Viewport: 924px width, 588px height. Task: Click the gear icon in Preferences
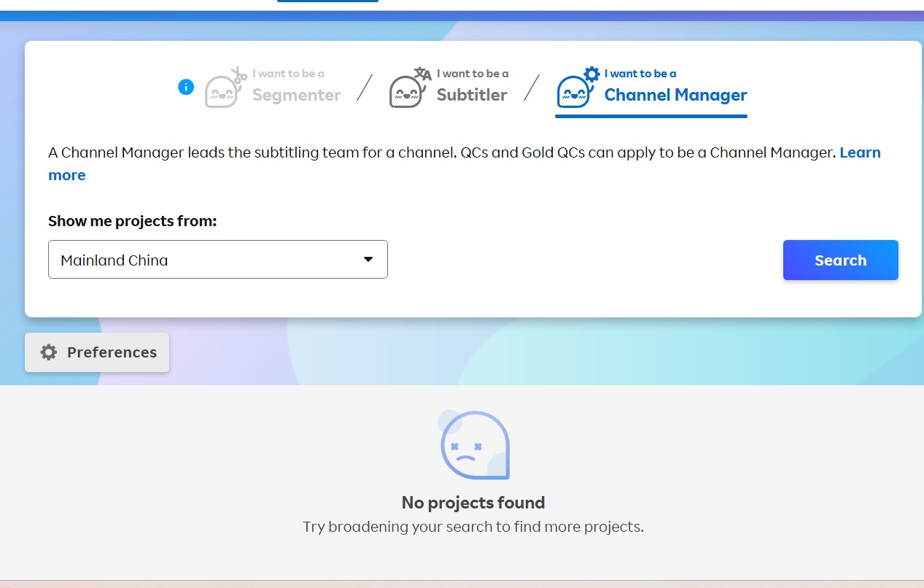point(49,352)
